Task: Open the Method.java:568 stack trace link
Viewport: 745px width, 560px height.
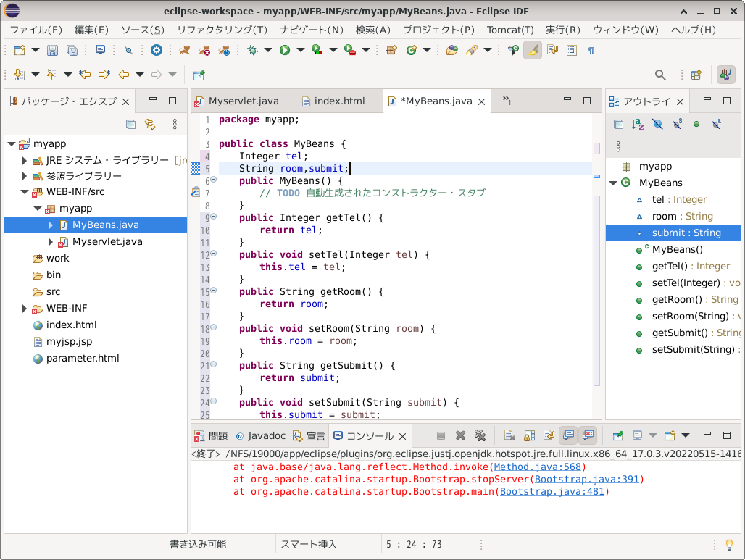Action: click(537, 467)
